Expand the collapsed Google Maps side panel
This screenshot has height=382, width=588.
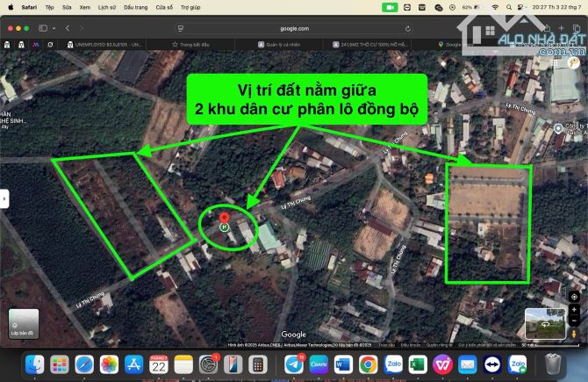4,198
